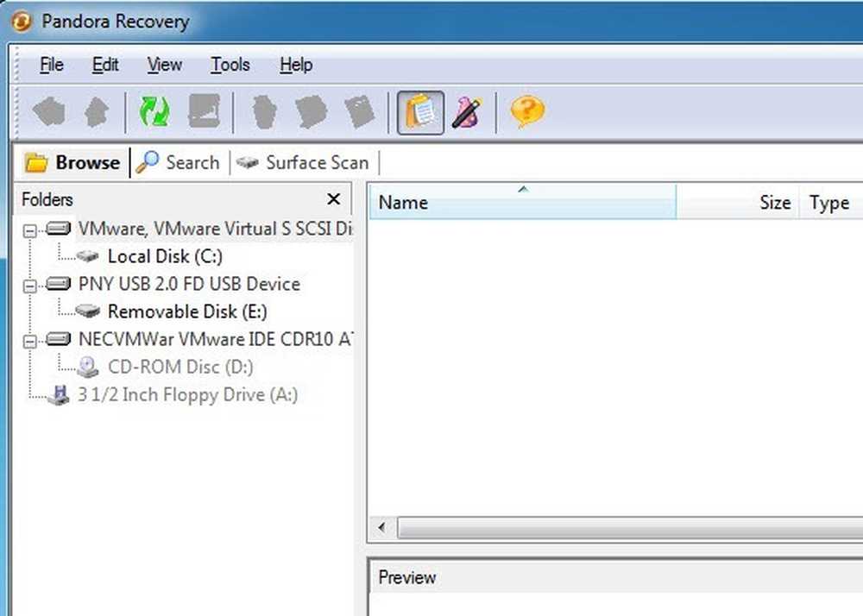Screen dimensions: 863x616
Task: Open the File menu
Action: (52, 65)
